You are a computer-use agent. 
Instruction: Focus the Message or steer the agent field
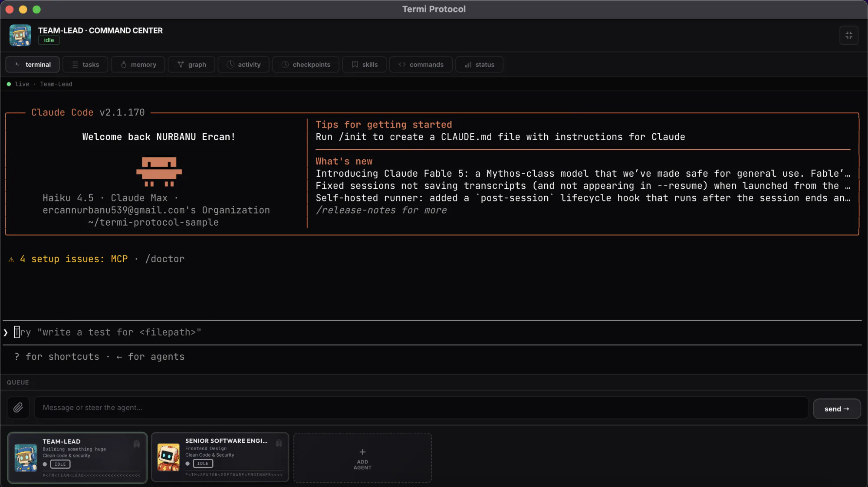(x=421, y=408)
